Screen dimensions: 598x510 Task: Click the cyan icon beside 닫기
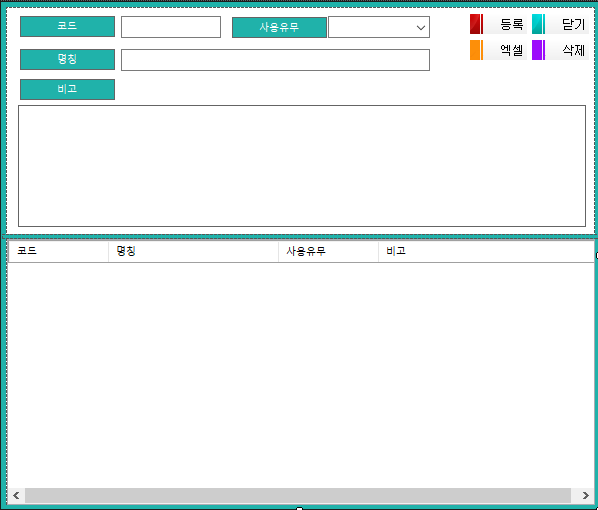538,24
